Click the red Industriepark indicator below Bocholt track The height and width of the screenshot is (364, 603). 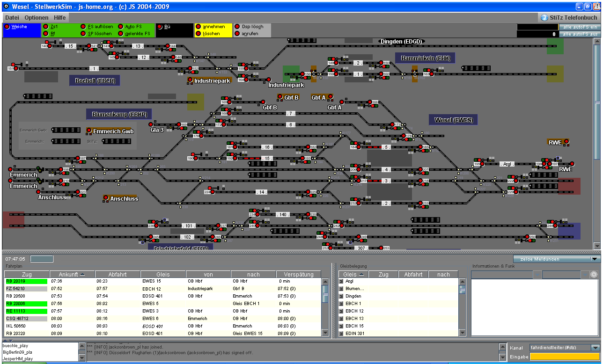190,80
